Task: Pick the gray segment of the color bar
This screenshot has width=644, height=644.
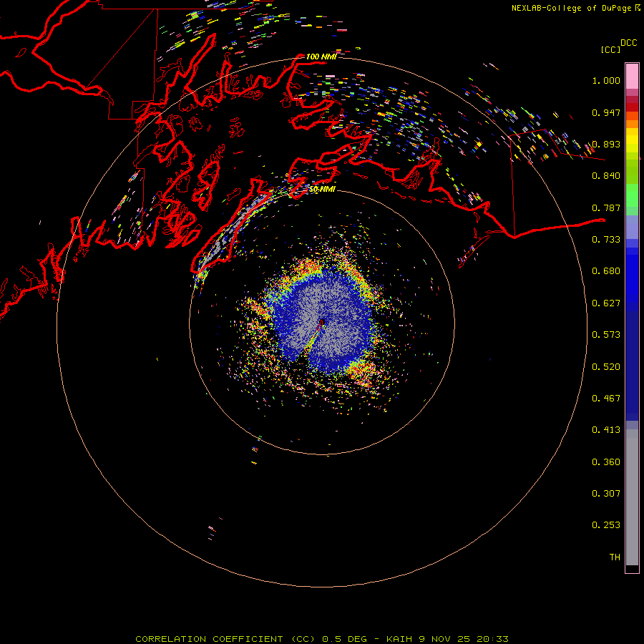Action: point(632,501)
